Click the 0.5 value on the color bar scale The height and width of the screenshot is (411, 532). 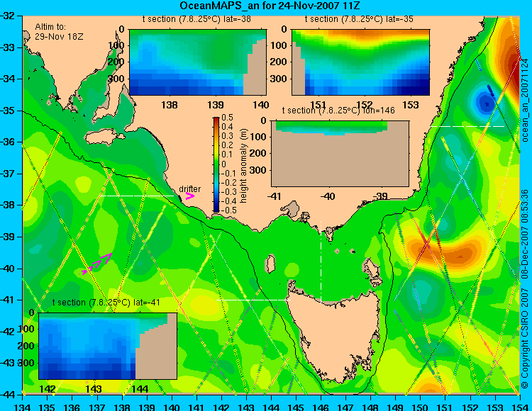tap(227, 118)
